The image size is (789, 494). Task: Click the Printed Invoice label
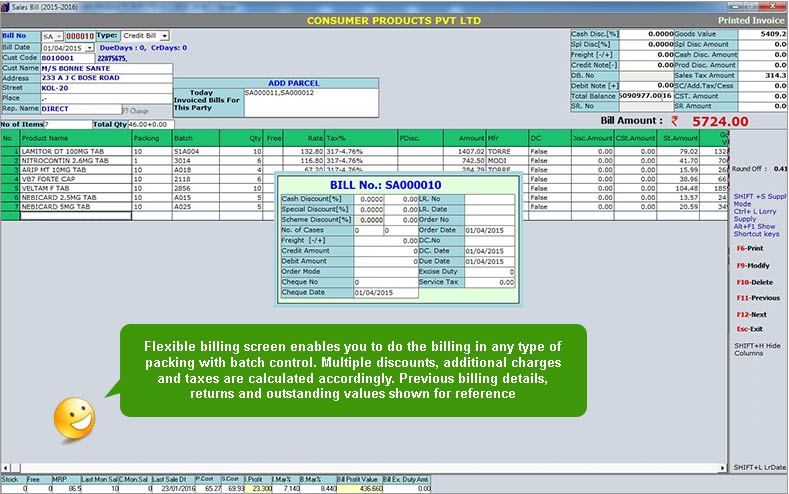[x=751, y=20]
